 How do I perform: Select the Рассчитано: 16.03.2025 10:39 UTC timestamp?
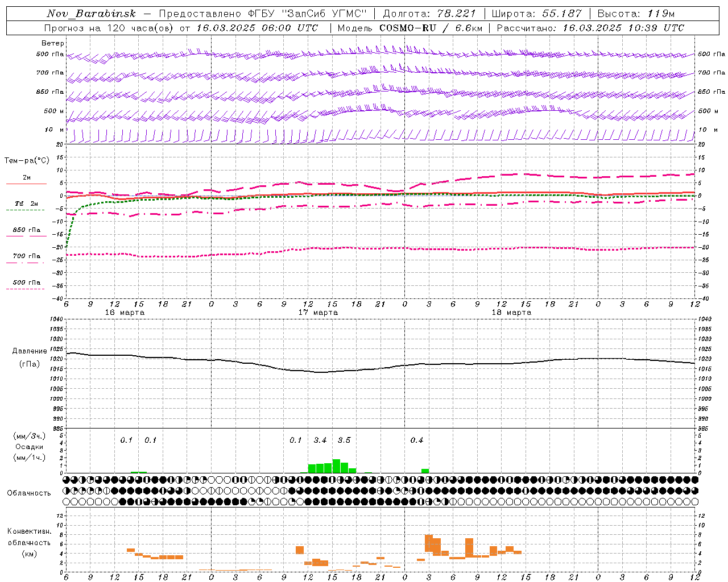click(x=590, y=28)
